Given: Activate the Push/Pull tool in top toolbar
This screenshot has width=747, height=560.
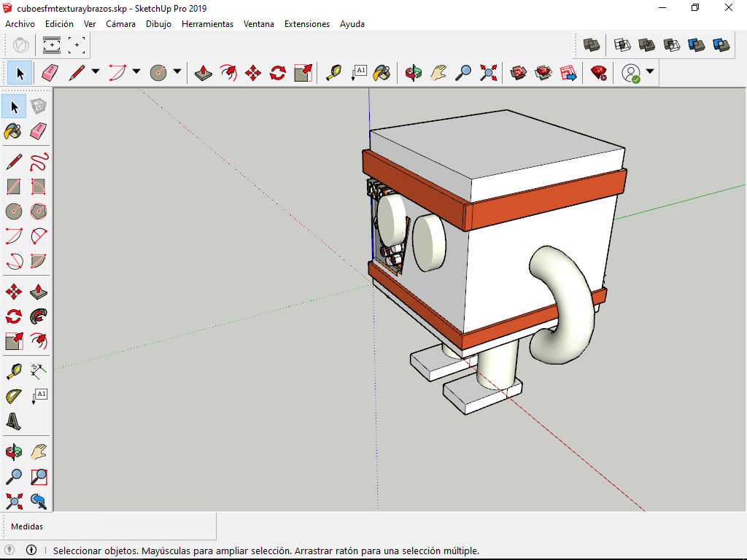Looking at the screenshot, I should [205, 73].
